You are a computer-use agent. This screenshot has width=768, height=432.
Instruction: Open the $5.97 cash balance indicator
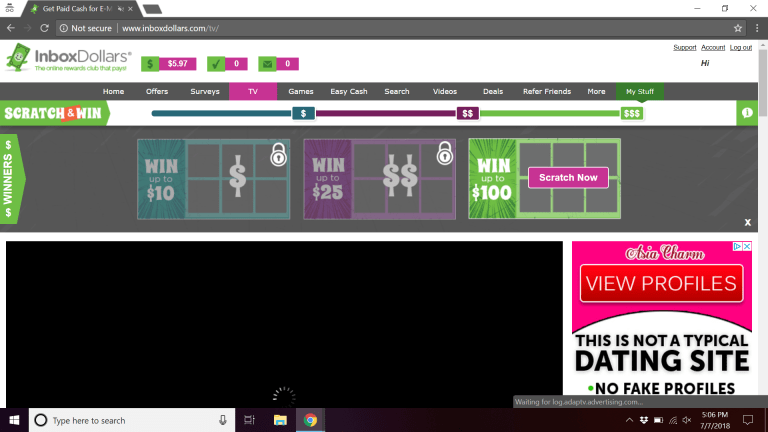point(168,64)
